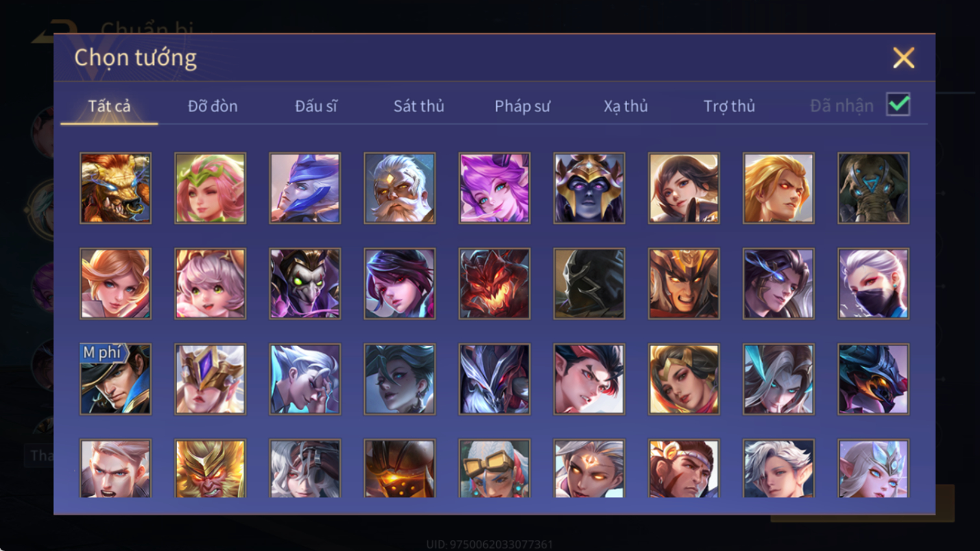Open the Sát thủ tab

click(419, 106)
